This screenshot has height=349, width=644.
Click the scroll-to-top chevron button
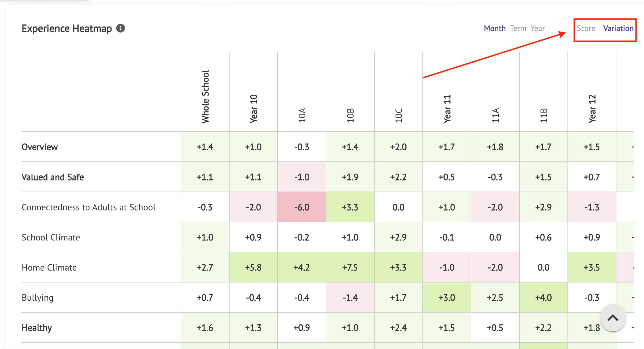(613, 318)
